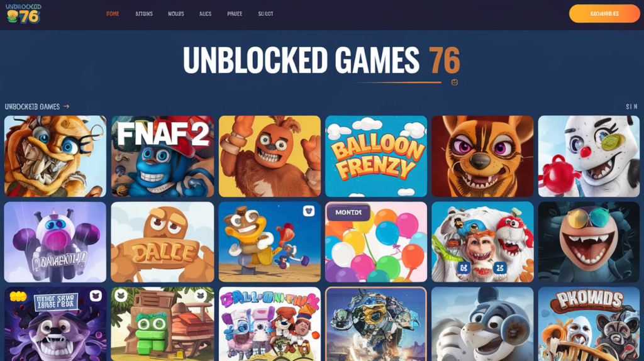The image size is (644, 361).
Task: Open the FNAF 2 game thumbnail
Action: point(163,156)
